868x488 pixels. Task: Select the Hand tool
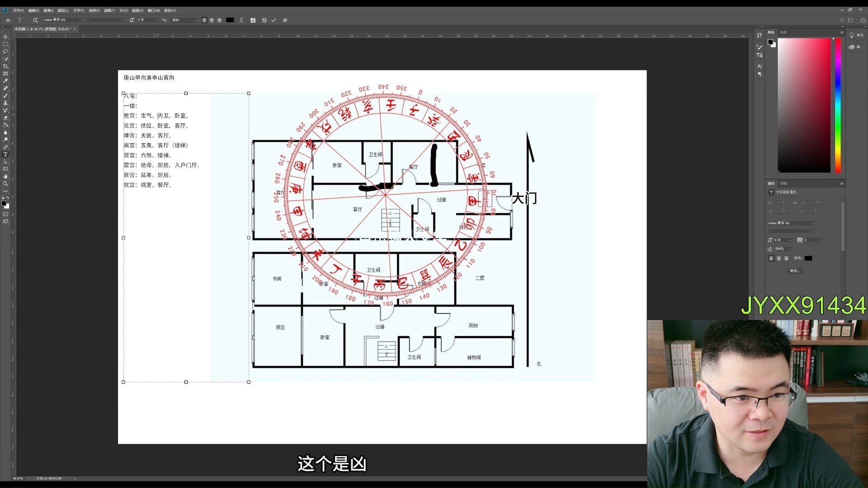tap(5, 177)
